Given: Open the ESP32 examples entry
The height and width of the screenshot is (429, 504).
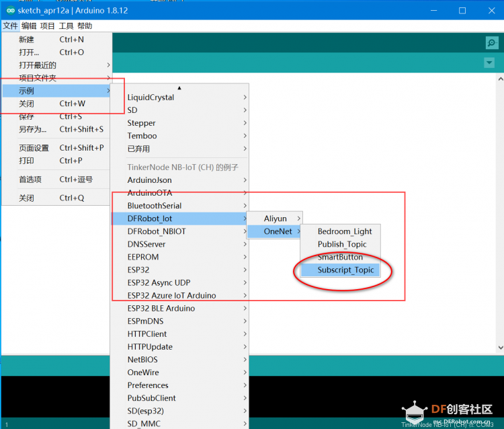Looking at the screenshot, I should pyautogui.click(x=179, y=270).
